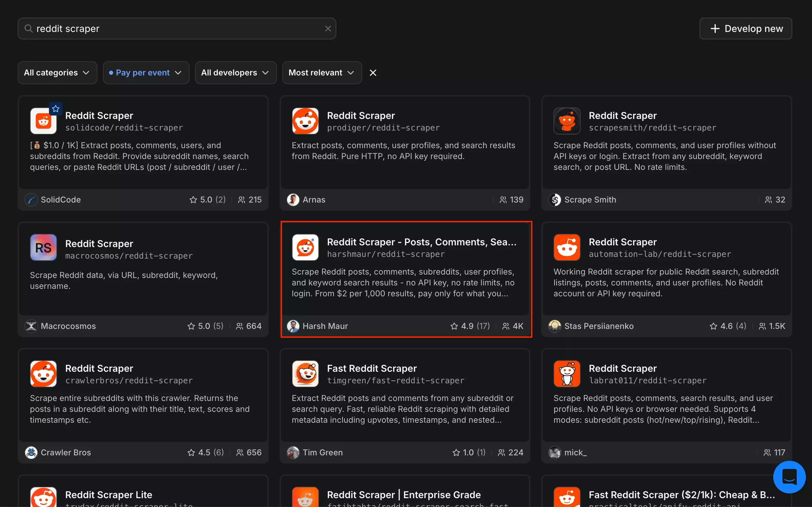Click the crawlerbros Reddit Scraper logo
The width and height of the screenshot is (812, 507).
(43, 374)
